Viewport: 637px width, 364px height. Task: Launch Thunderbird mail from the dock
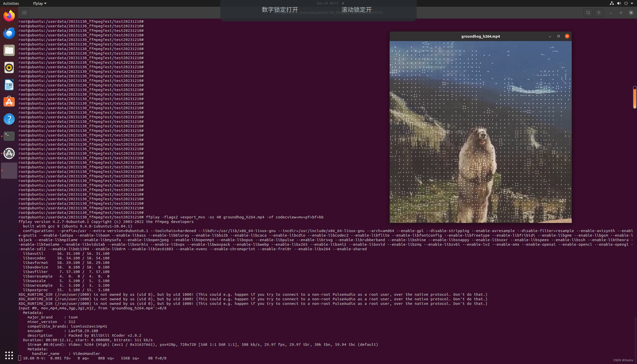[x=9, y=33]
